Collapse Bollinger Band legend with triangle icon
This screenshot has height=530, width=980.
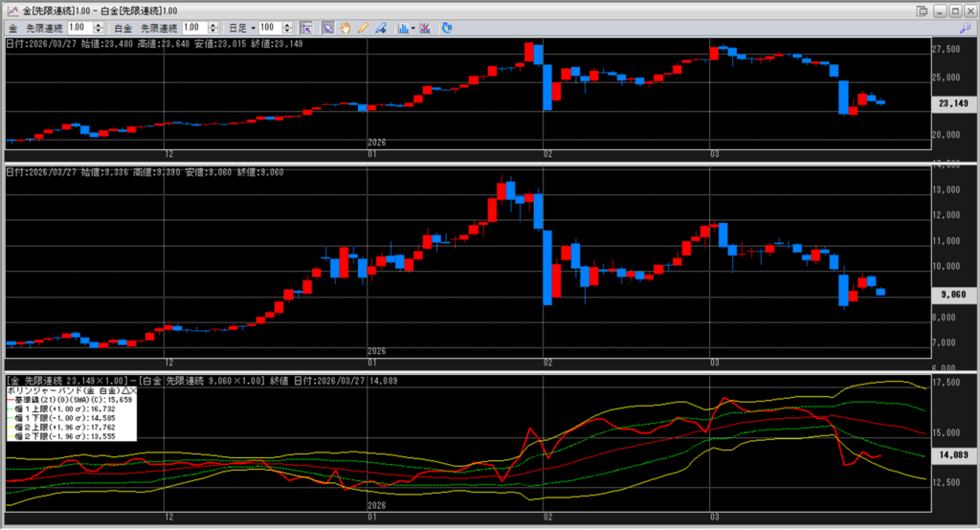(122, 391)
